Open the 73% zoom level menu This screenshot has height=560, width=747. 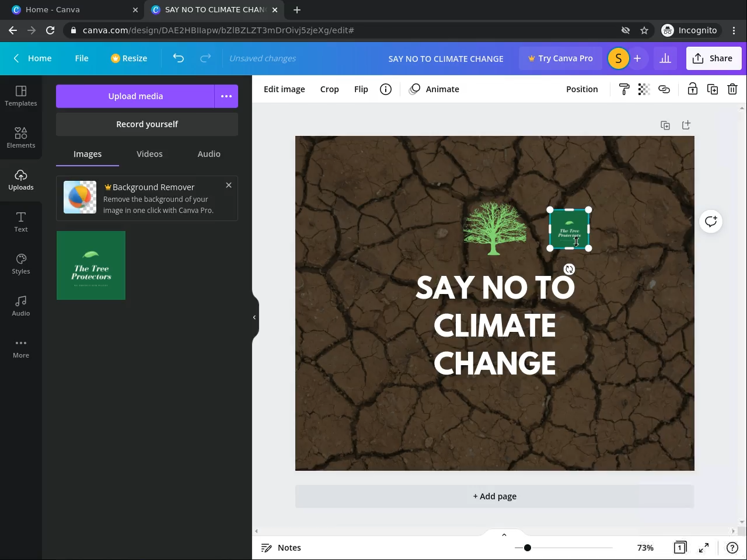click(645, 548)
